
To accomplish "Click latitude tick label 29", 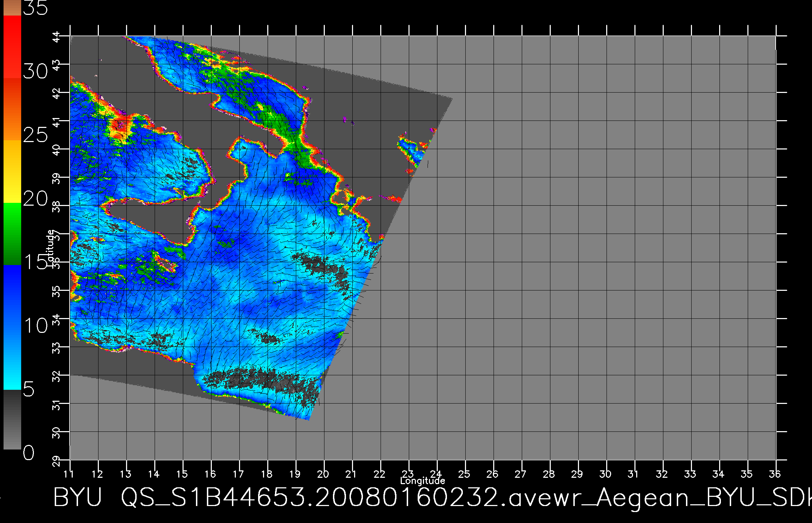I will pos(56,460).
